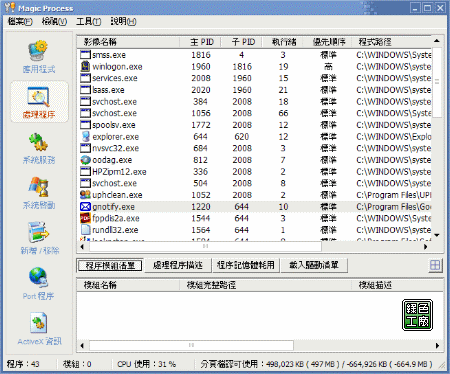Click the module list horizontal scrollbar thumb
Screen dimensions: 450x374
[x=191, y=345]
